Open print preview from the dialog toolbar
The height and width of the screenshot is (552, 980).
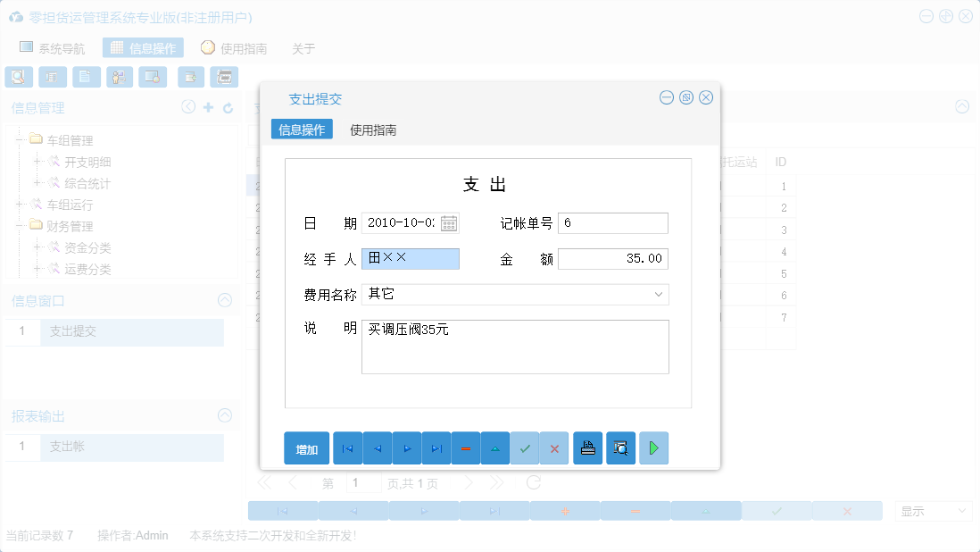point(620,447)
